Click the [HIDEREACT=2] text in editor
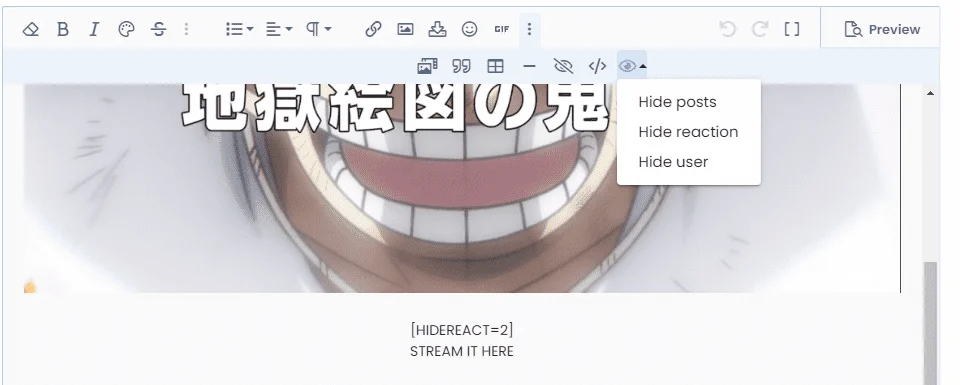 pyautogui.click(x=462, y=331)
